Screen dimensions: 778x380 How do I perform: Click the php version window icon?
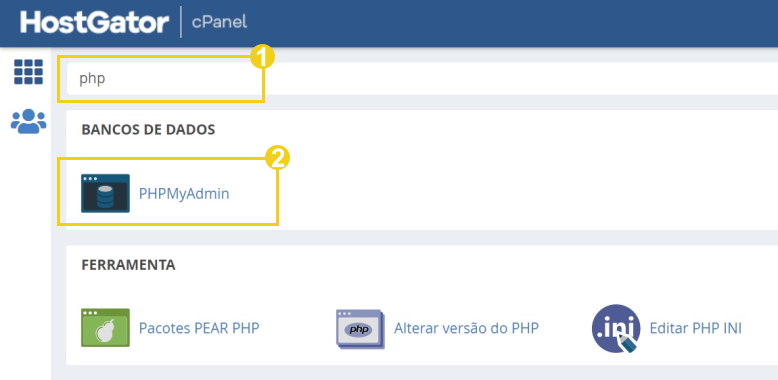click(x=360, y=328)
